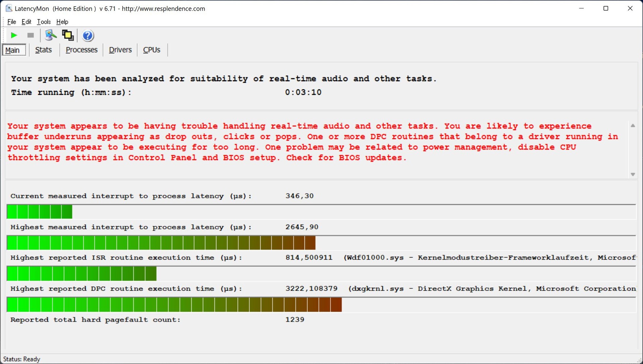Open options with the monitor-and-pen icon

coord(51,35)
